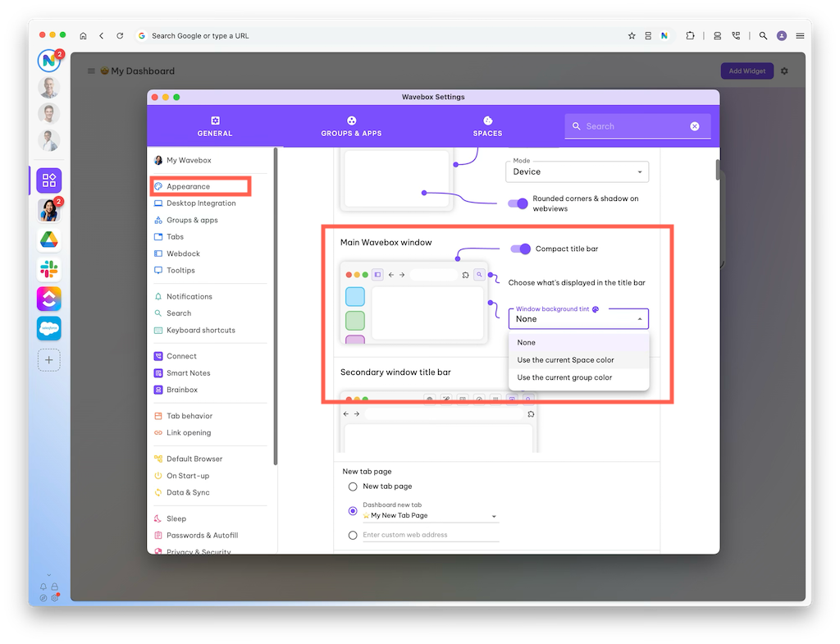Open the Wavebox N icon with badge
This screenshot has height=644, width=840.
49,60
